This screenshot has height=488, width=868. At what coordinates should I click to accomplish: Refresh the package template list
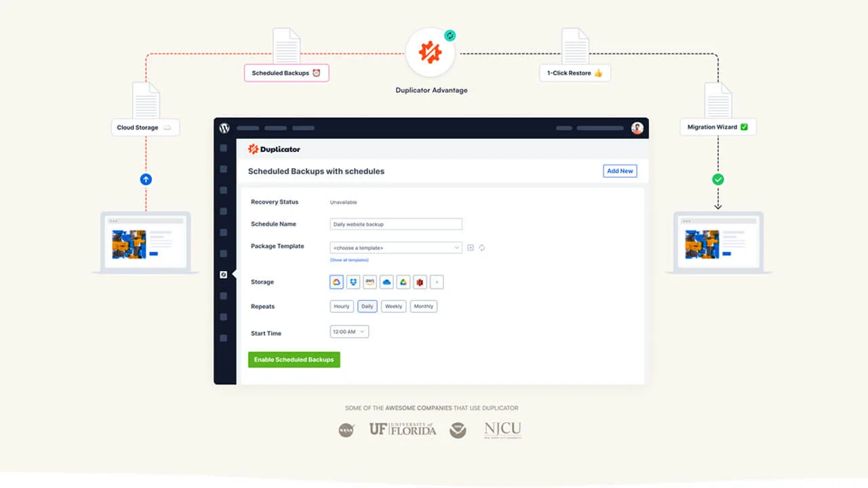coord(481,247)
